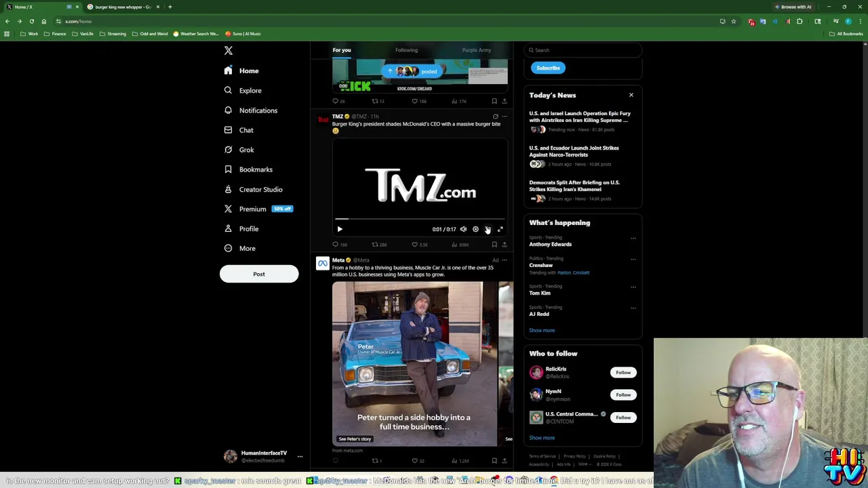Viewport: 868px width, 488px height.
Task: Bookmark the TMZ post
Action: click(494, 245)
